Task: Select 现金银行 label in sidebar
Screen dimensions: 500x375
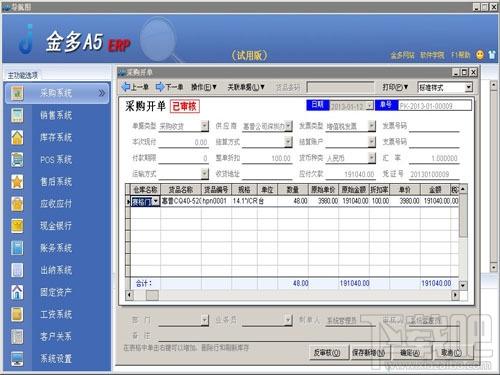Action: (x=56, y=226)
